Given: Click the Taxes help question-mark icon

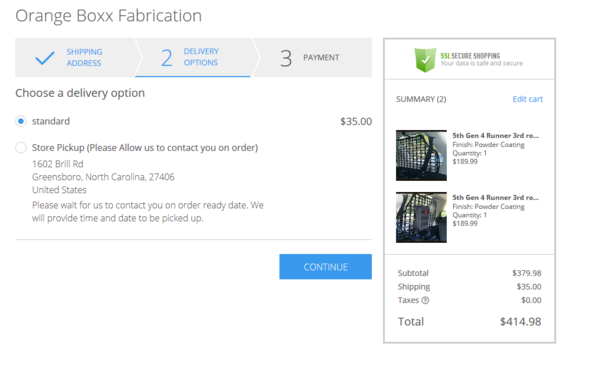Looking at the screenshot, I should pos(425,301).
